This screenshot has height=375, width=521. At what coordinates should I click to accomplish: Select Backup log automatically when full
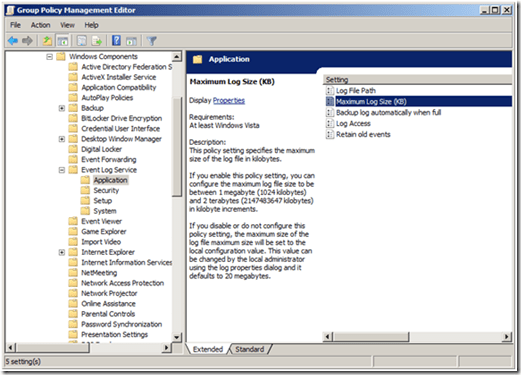point(388,113)
